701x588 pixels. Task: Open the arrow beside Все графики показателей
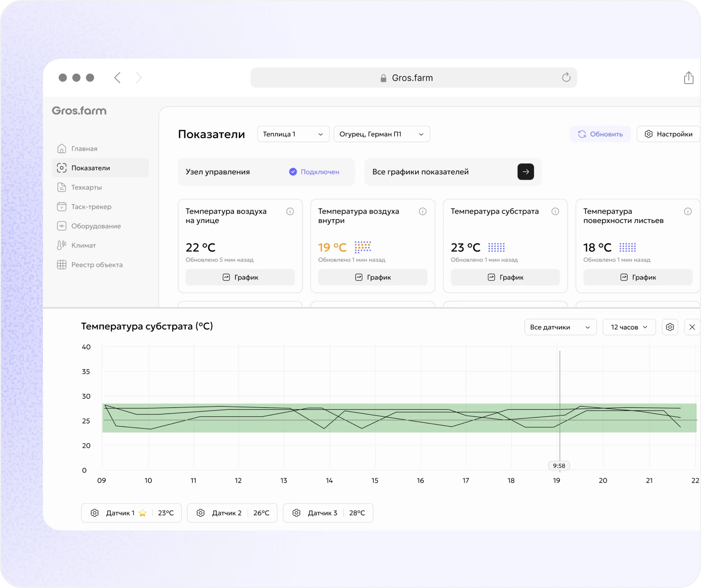tap(526, 172)
